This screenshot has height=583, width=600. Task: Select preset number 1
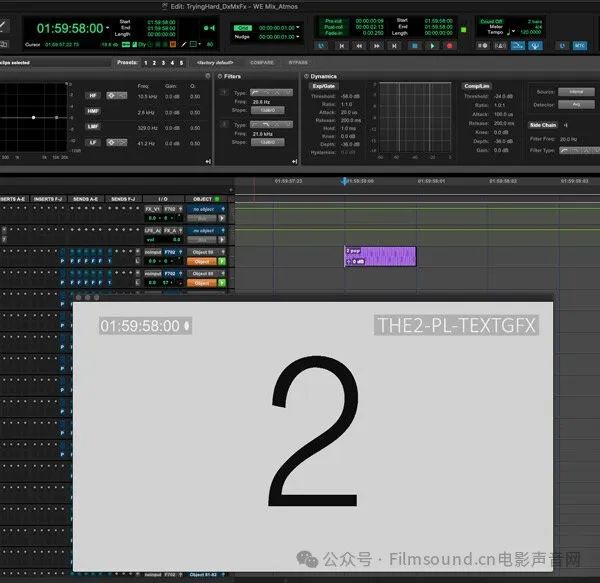tap(145, 62)
